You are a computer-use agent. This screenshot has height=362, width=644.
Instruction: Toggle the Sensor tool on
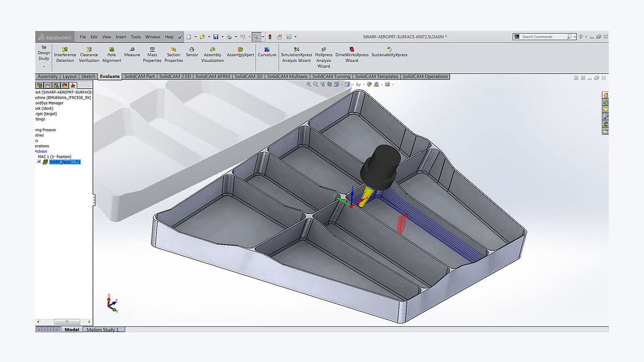tap(192, 50)
